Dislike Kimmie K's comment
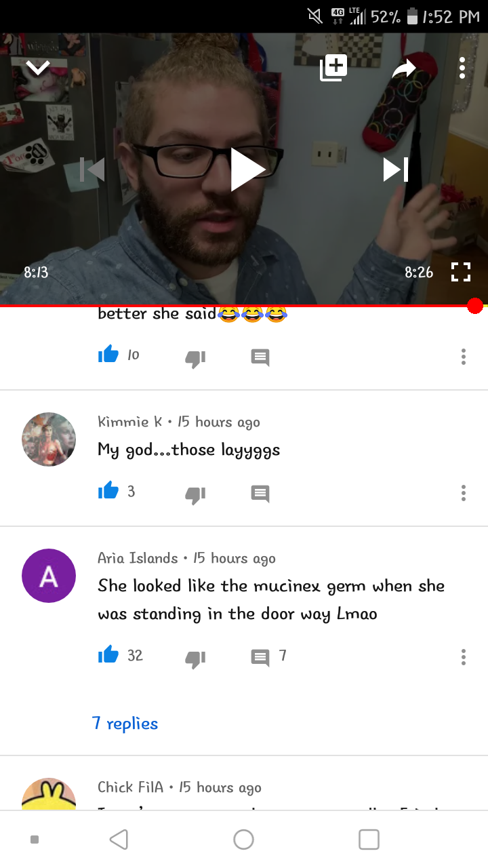Screen dimensions: 488x868 (x=195, y=494)
